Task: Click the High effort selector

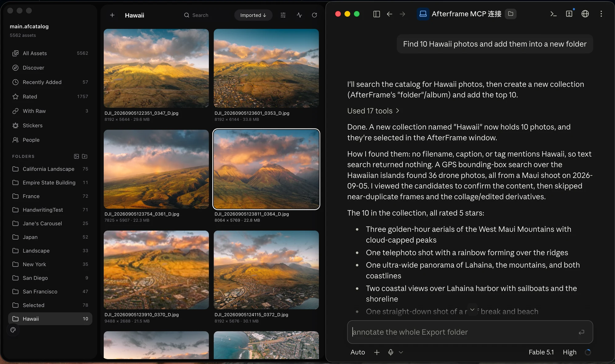Action: [x=569, y=352]
